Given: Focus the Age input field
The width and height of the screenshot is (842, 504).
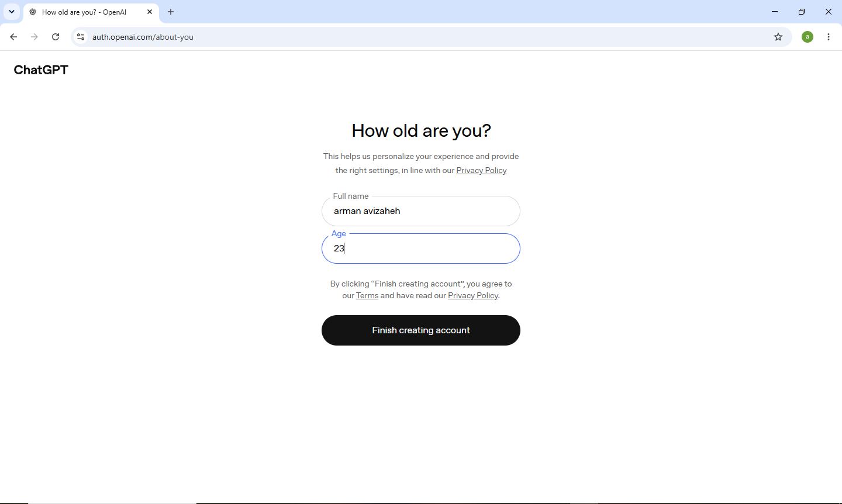Looking at the screenshot, I should pyautogui.click(x=421, y=248).
